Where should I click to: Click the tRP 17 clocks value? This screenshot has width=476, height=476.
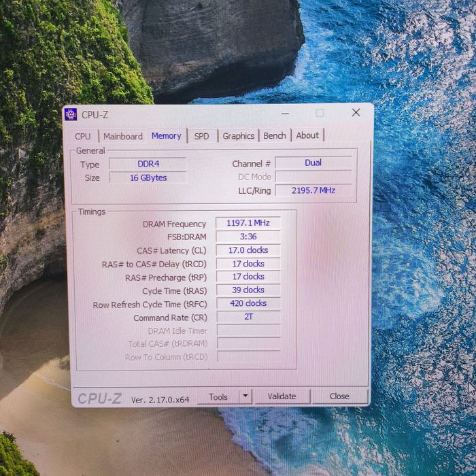248,277
